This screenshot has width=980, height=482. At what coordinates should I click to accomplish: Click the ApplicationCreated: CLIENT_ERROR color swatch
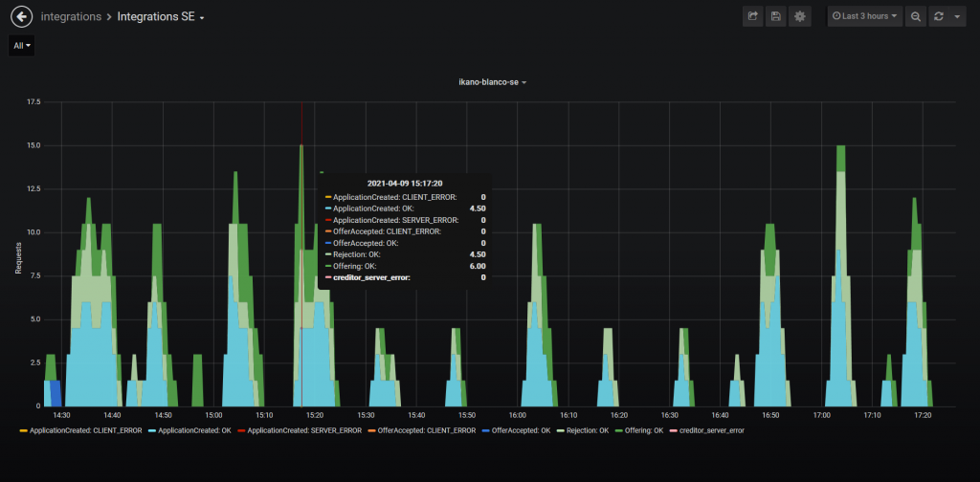23,430
